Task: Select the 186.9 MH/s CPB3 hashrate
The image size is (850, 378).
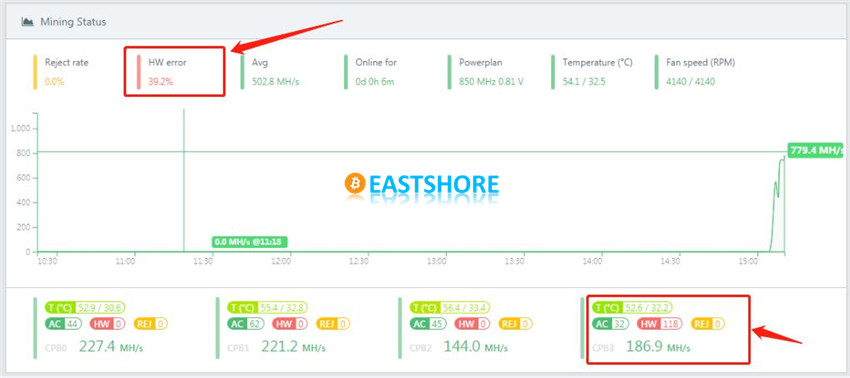Action: pyautogui.click(x=659, y=346)
